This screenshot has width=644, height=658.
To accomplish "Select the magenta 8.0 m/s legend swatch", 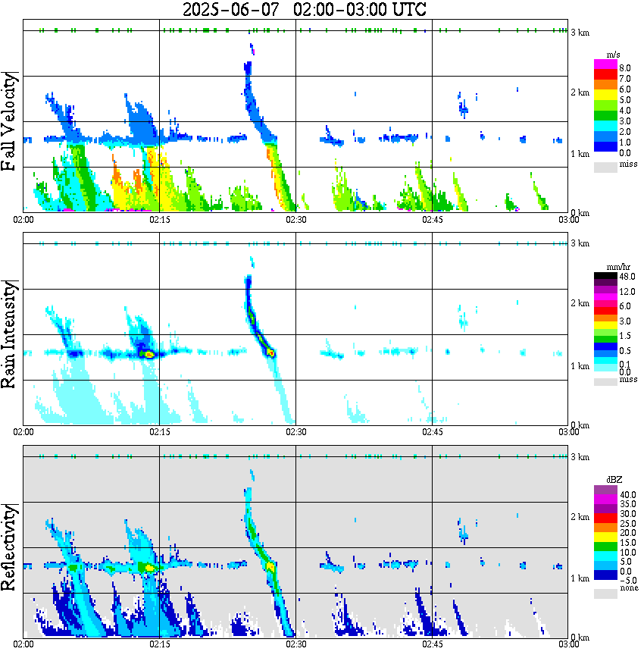I will click(605, 64).
